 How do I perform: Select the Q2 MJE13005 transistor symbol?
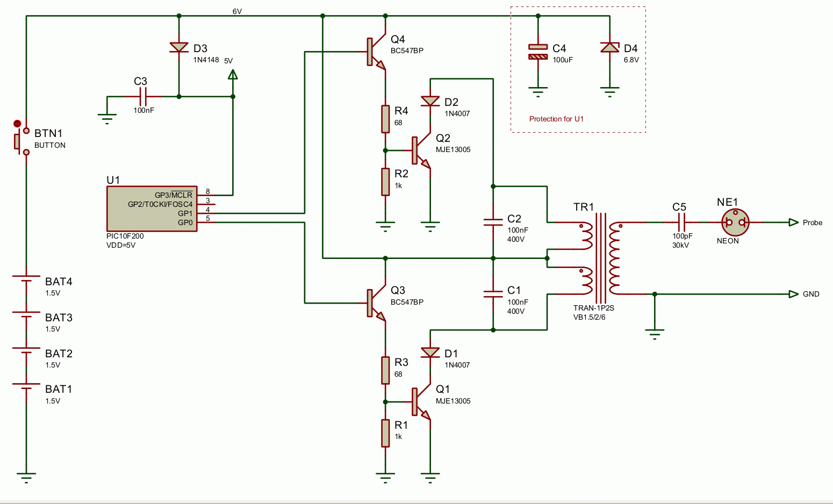(422, 151)
